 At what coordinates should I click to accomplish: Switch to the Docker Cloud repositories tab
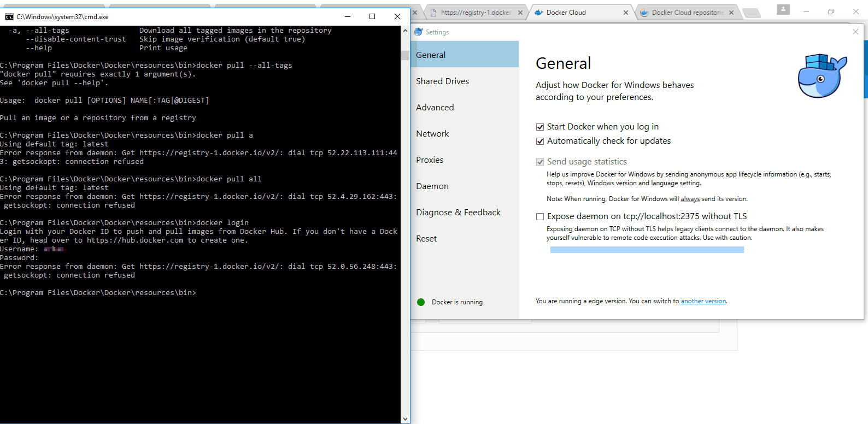[687, 13]
